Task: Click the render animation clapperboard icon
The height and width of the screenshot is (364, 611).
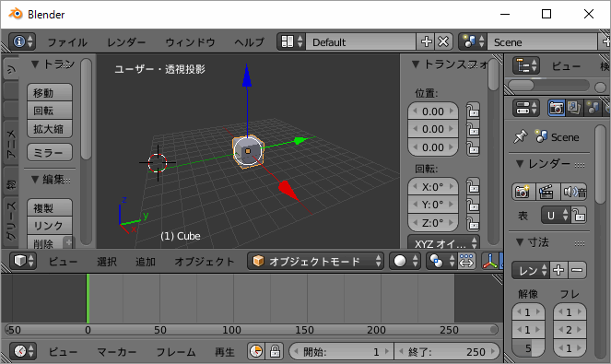Action: click(x=546, y=192)
